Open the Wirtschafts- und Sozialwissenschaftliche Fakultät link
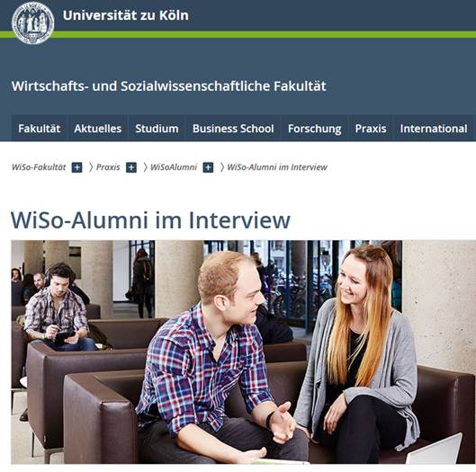Screen dimensions: 476x472 (169, 86)
